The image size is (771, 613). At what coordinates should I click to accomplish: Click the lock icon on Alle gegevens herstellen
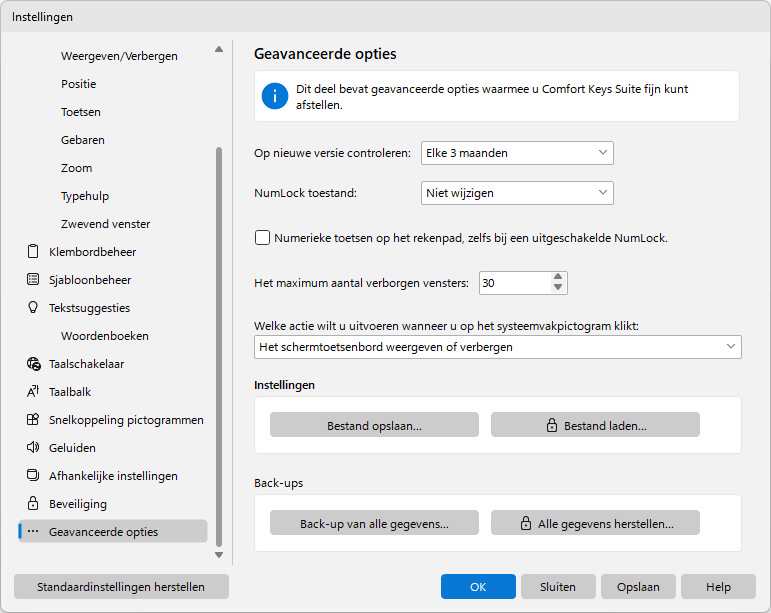[526, 523]
